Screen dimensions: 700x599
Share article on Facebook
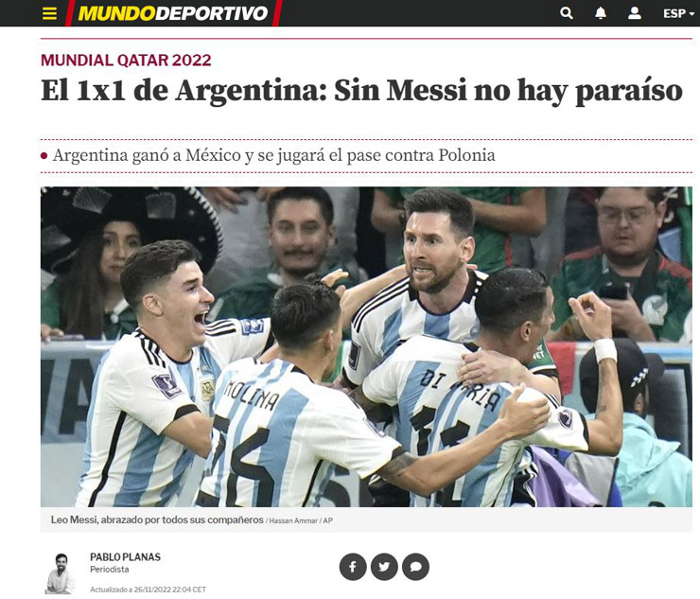(353, 567)
